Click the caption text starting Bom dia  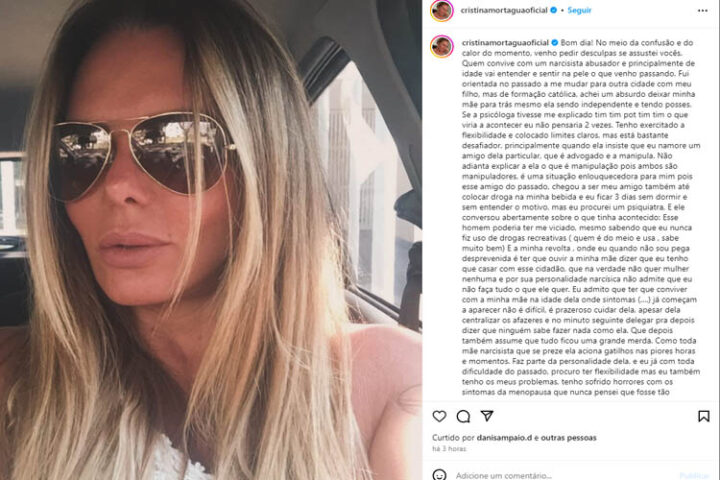[581, 217]
